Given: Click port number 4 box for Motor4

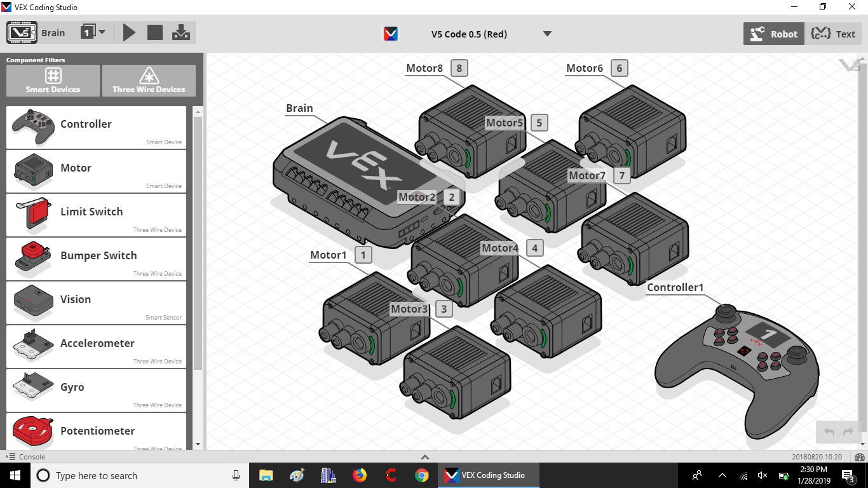Looking at the screenshot, I should 534,248.
